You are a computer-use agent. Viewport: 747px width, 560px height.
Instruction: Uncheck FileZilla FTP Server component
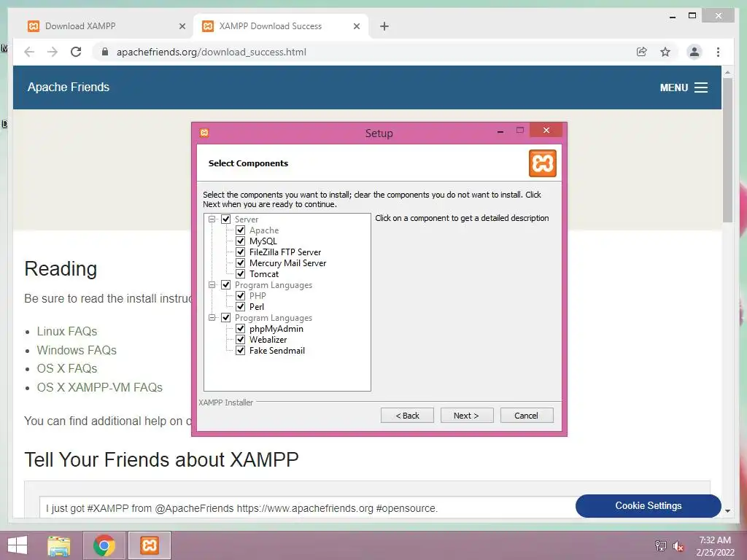coord(241,252)
